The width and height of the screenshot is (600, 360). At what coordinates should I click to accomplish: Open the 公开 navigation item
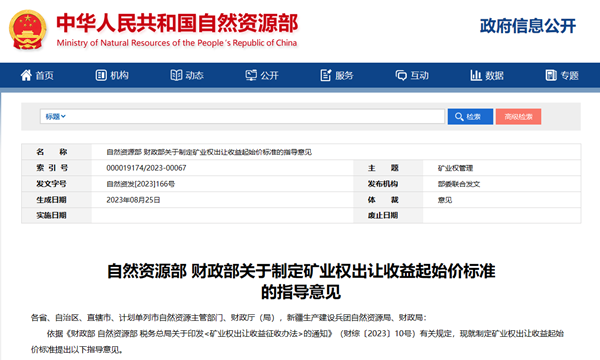[262, 75]
